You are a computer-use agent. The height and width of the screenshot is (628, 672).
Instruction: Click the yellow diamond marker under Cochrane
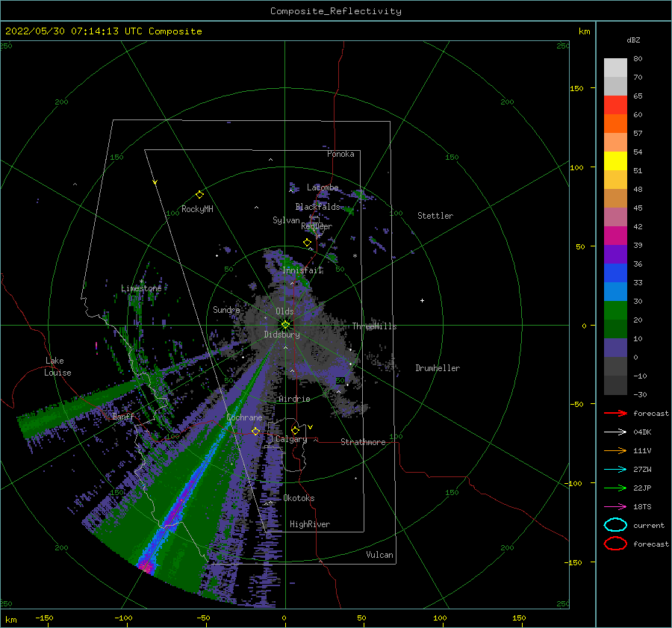coord(255,431)
